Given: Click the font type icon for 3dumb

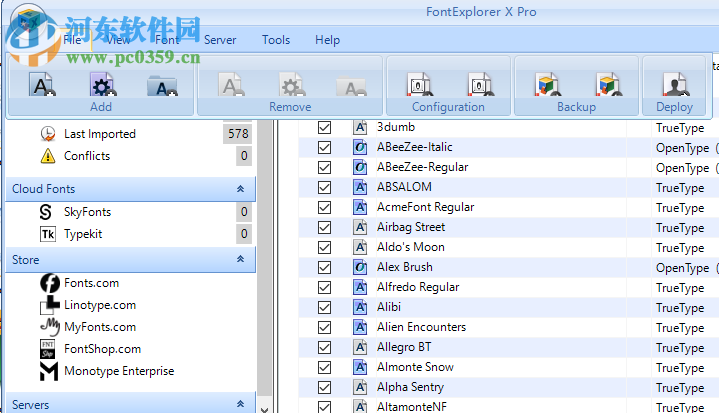Looking at the screenshot, I should pos(360,127).
